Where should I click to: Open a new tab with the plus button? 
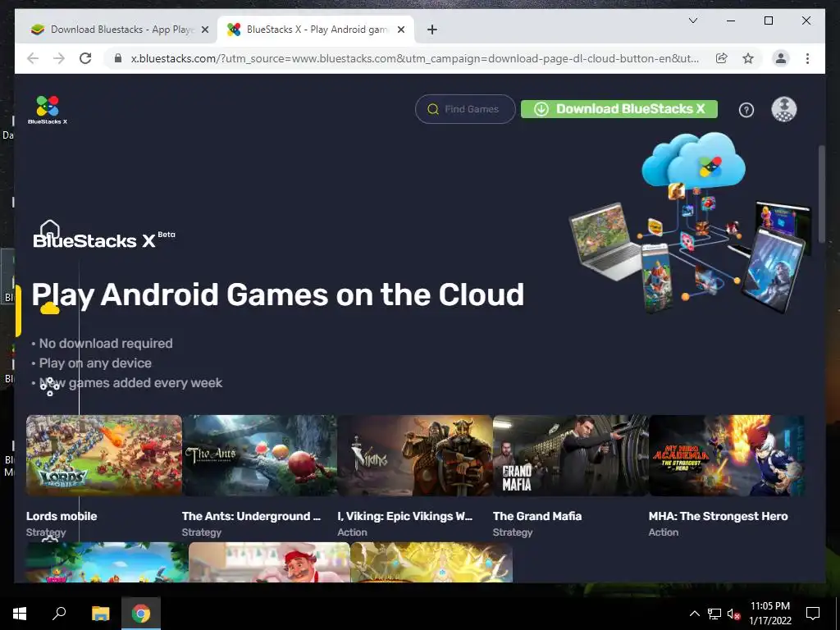pos(431,30)
